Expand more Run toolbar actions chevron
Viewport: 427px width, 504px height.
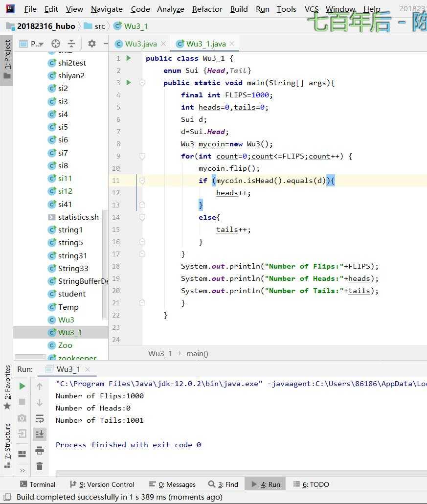tap(22, 471)
